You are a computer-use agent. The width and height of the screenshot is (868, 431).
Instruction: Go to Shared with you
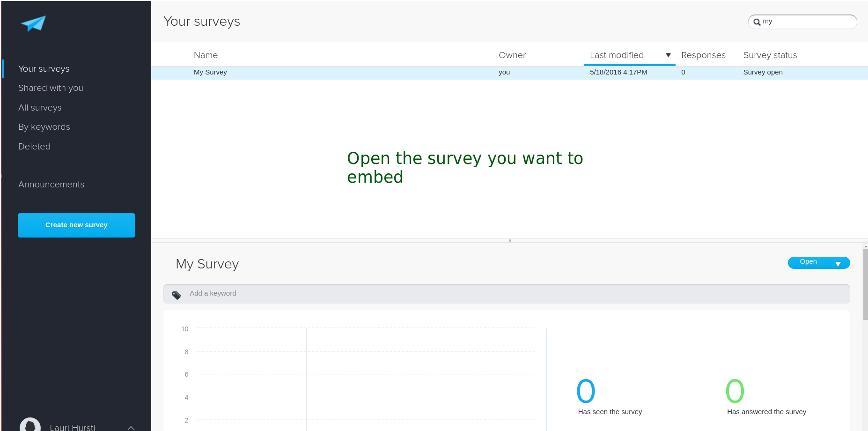pyautogui.click(x=51, y=88)
